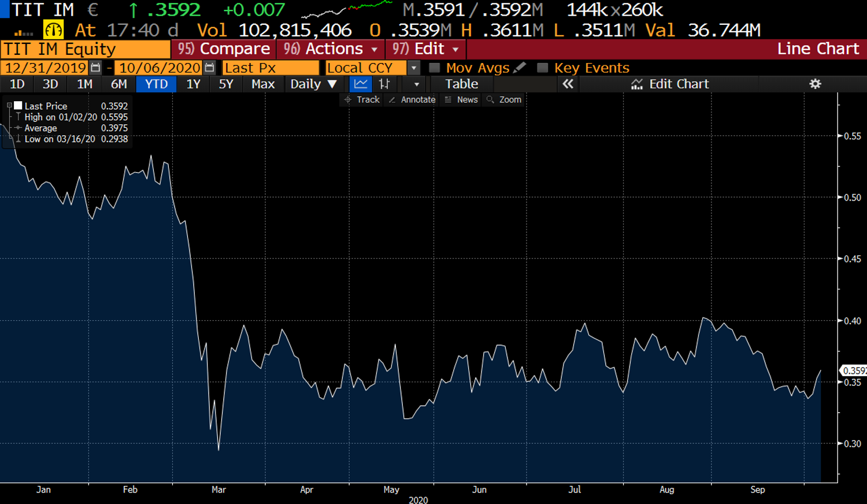Click the end date field 10/06/2020
Image resolution: width=867 pixels, height=504 pixels.
[159, 68]
